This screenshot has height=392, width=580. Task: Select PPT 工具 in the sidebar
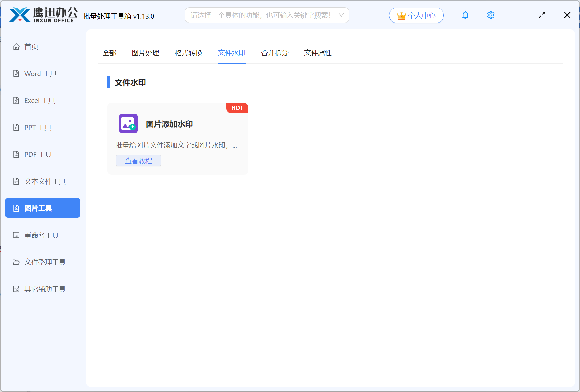pyautogui.click(x=38, y=127)
